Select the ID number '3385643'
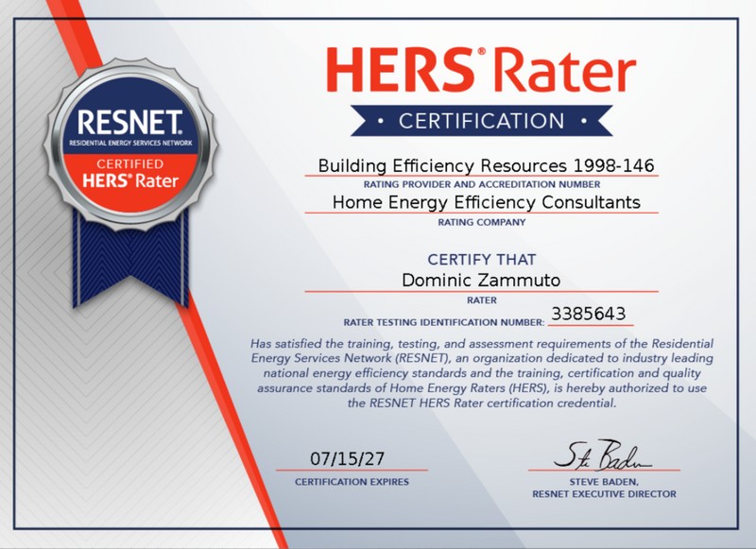This screenshot has height=549, width=756. (x=588, y=314)
